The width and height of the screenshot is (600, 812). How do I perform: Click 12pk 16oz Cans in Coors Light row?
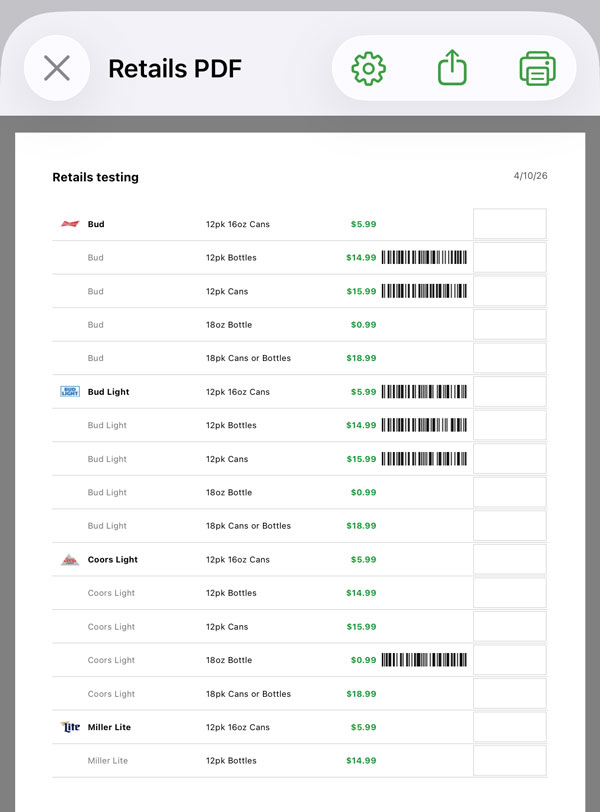238,560
